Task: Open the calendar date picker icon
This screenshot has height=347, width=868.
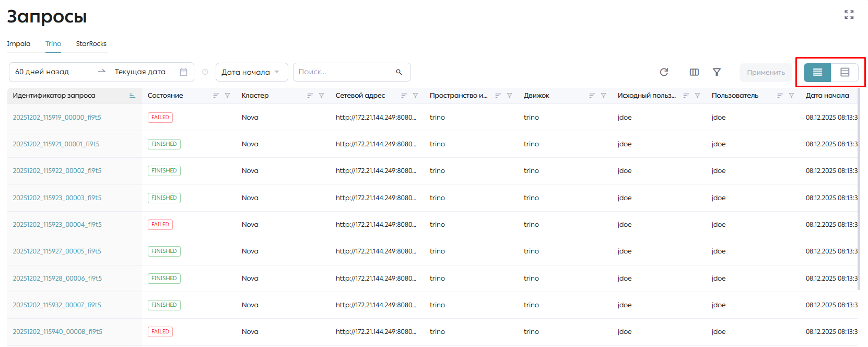Action: tap(183, 72)
